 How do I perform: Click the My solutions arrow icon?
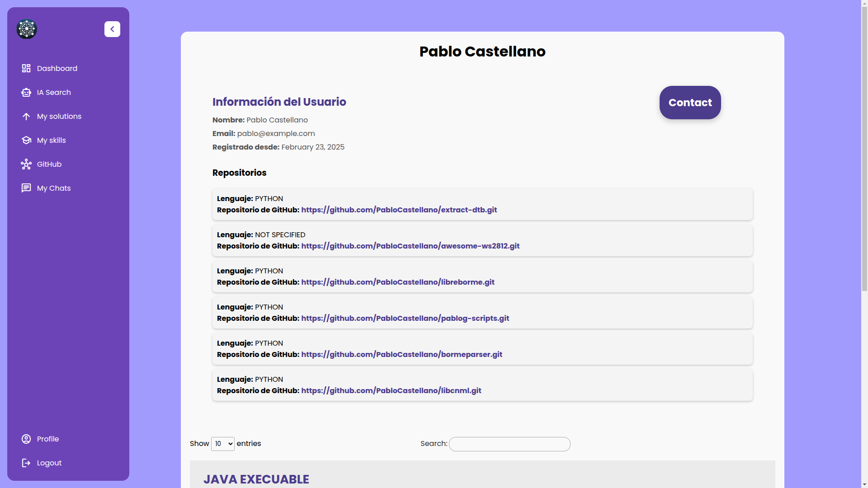[x=26, y=117]
